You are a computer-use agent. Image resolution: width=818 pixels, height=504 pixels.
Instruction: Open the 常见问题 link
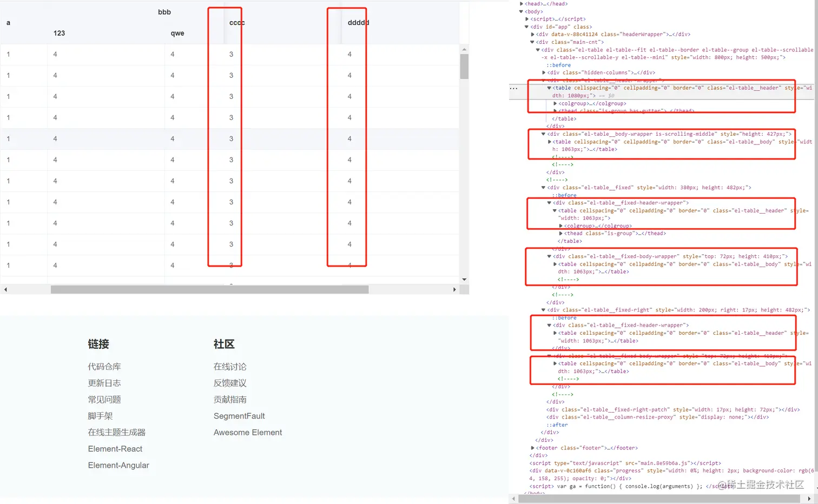coord(104,400)
